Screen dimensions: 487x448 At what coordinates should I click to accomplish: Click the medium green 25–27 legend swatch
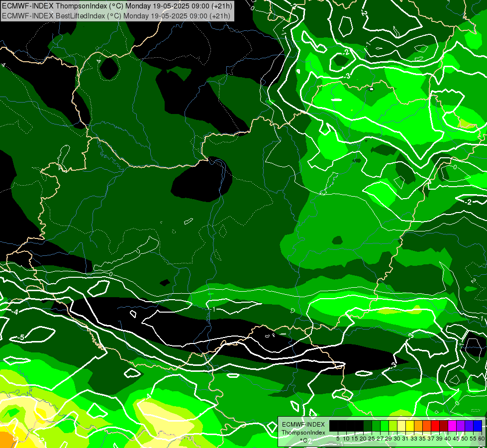point(376,426)
